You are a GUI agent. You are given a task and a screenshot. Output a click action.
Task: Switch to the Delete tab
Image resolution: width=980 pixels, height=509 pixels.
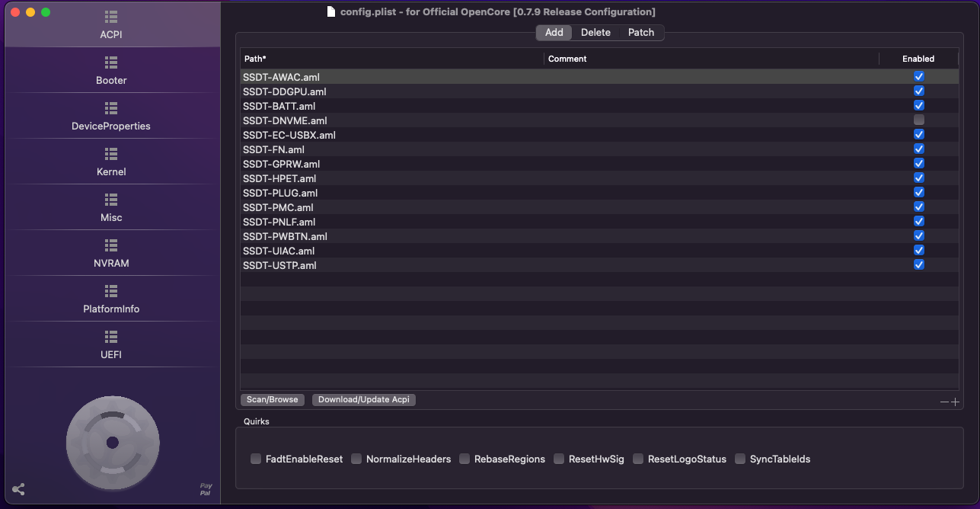[x=595, y=33]
